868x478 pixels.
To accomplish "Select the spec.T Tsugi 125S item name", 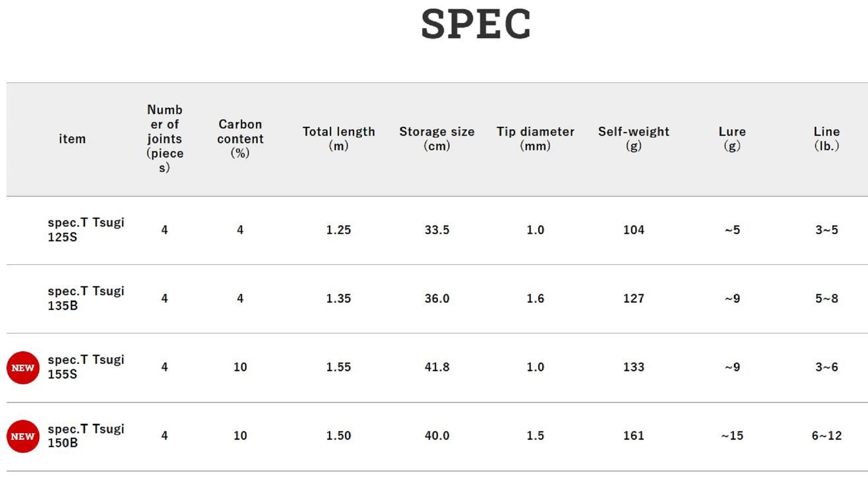I will tap(85, 230).
